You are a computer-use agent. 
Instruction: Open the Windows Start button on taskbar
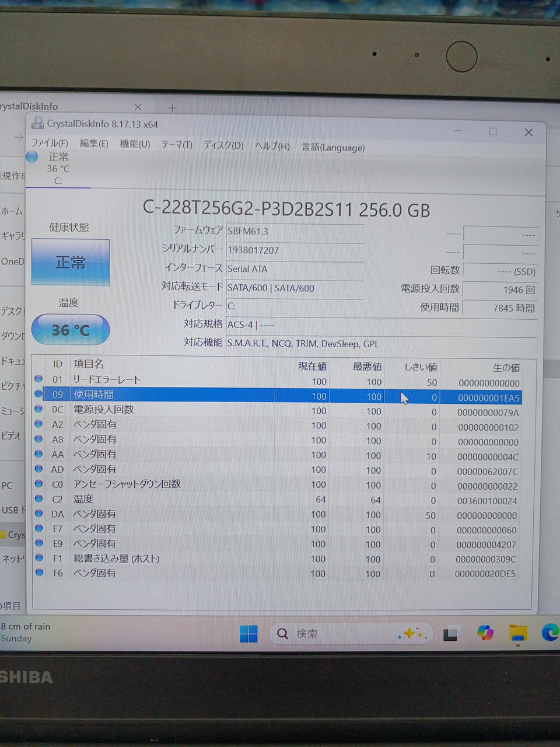tap(249, 633)
